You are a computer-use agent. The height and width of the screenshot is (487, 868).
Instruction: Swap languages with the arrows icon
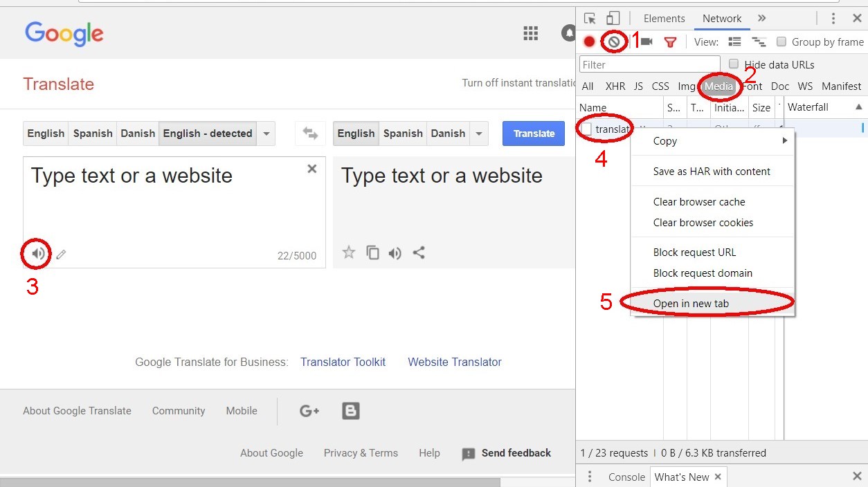[310, 134]
